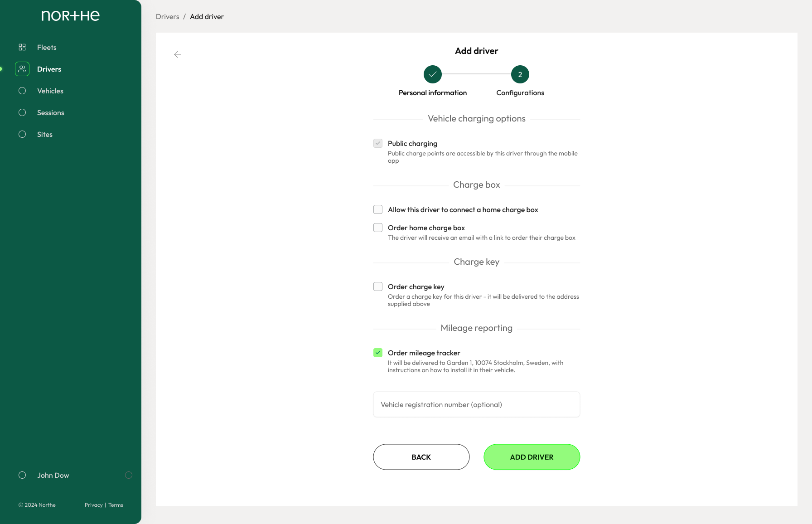Open Fleets menu item
The image size is (812, 524).
point(47,47)
